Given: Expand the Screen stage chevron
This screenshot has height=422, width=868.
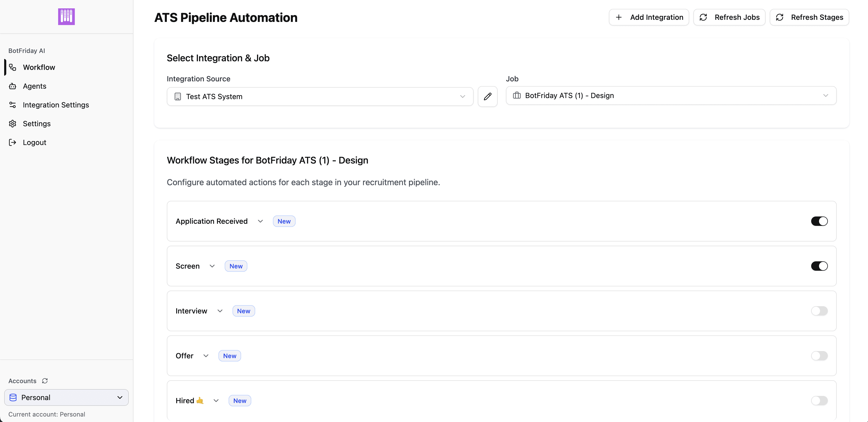Looking at the screenshot, I should [212, 266].
